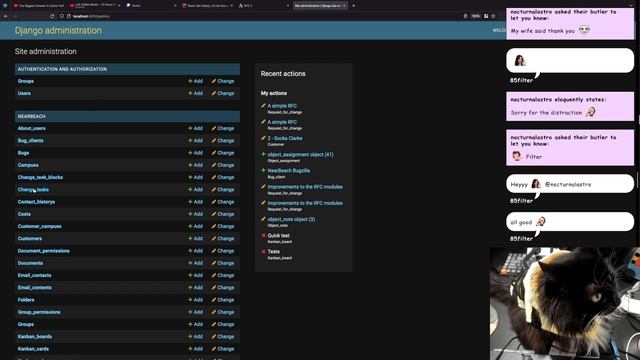Click Change in the Kanban_cards row
Viewport: 640px width, 360px height.
223,349
